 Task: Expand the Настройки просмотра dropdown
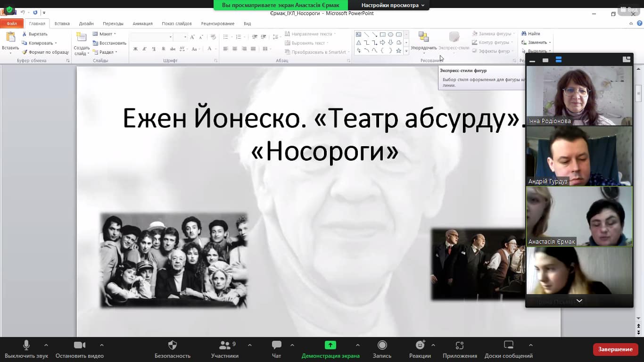pos(393,5)
